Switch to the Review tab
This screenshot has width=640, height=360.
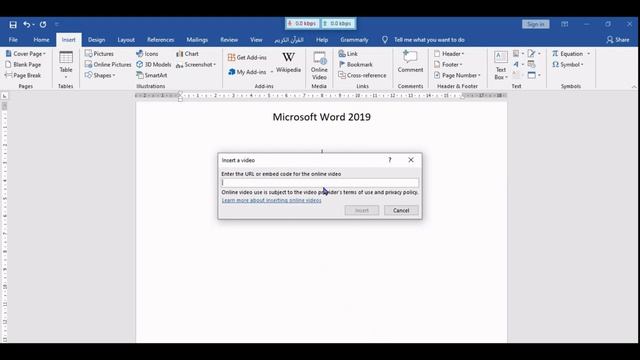[229, 40]
